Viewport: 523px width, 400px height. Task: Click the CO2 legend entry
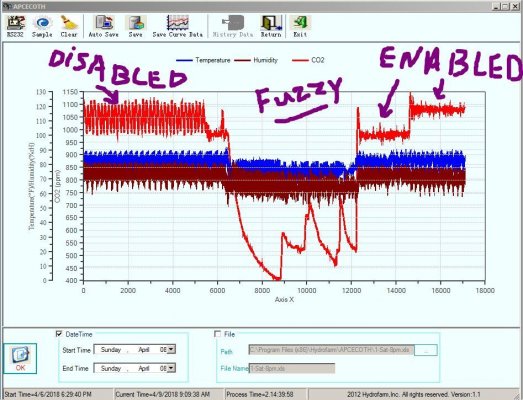(x=308, y=60)
